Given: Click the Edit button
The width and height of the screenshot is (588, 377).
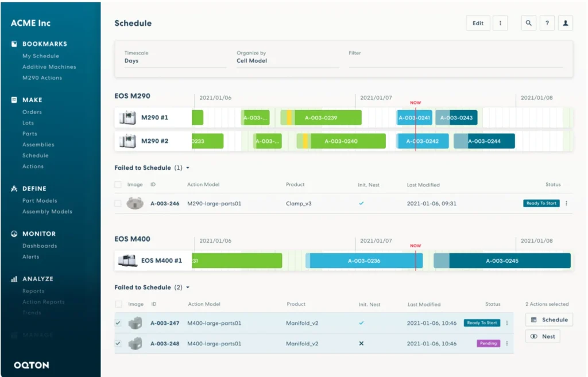Looking at the screenshot, I should (x=478, y=24).
